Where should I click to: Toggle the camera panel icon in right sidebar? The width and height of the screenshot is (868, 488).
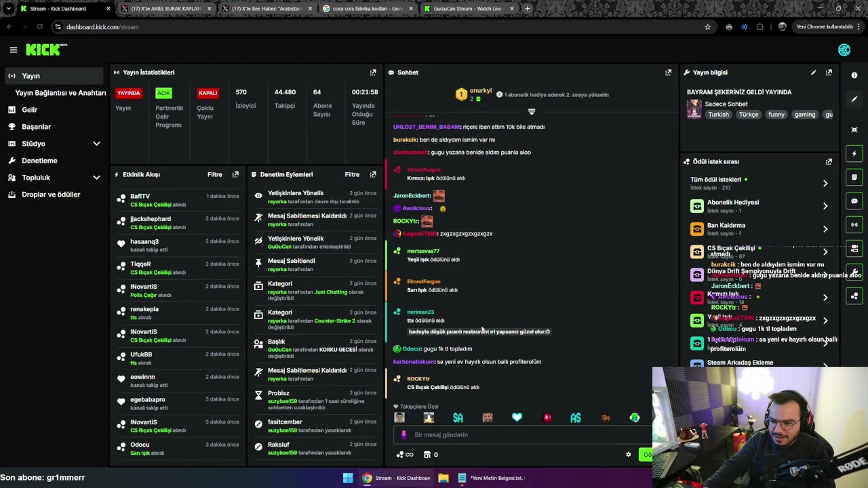(854, 249)
